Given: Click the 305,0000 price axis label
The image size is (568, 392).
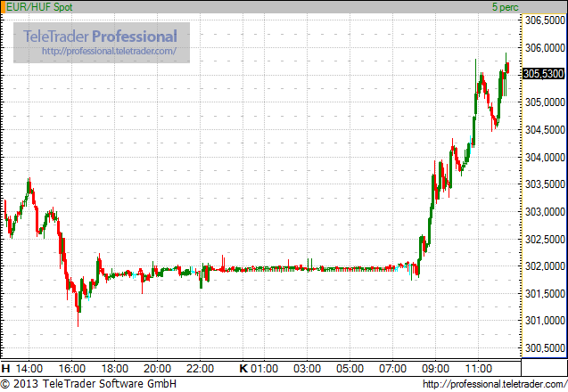Looking at the screenshot, I should click(x=545, y=102).
